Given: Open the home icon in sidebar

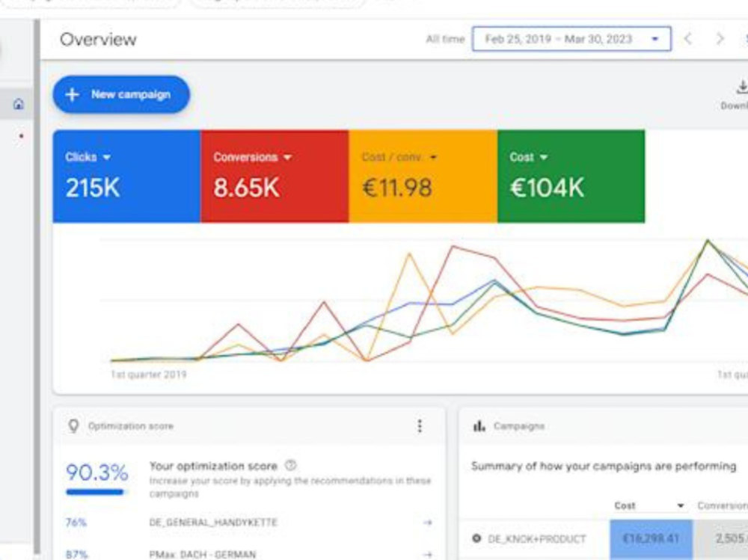Looking at the screenshot, I should point(19,103).
